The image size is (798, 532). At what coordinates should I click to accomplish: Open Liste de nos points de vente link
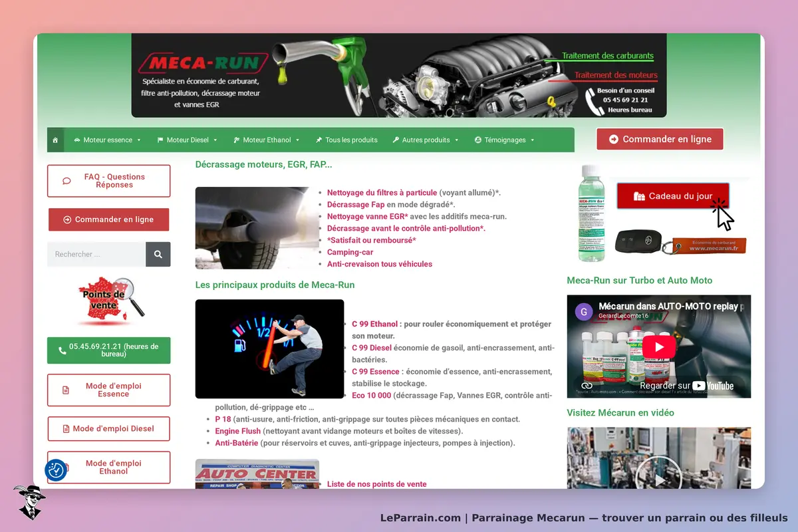(377, 484)
